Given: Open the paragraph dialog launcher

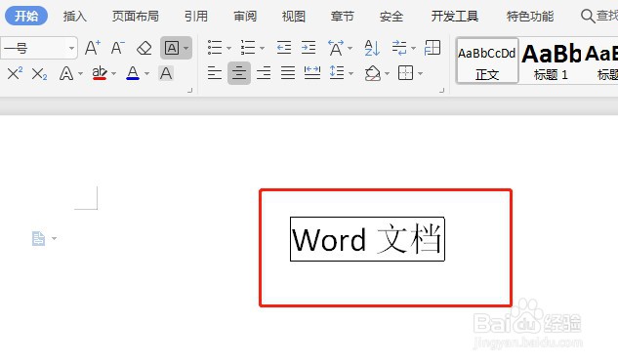Looking at the screenshot, I should tap(441, 91).
